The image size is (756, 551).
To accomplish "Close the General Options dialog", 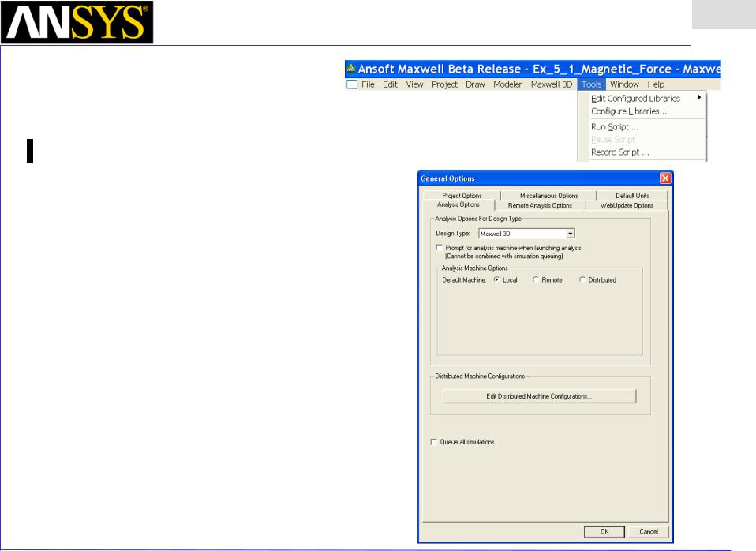I will click(665, 178).
